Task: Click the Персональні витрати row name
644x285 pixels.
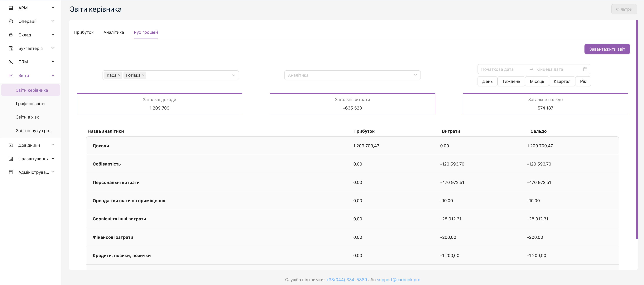Action: click(x=116, y=183)
